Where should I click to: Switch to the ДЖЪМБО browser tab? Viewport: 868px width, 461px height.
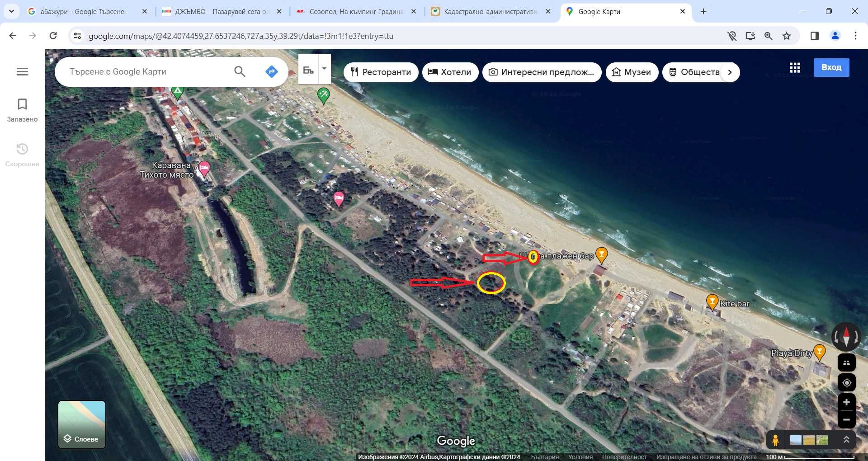[222, 12]
